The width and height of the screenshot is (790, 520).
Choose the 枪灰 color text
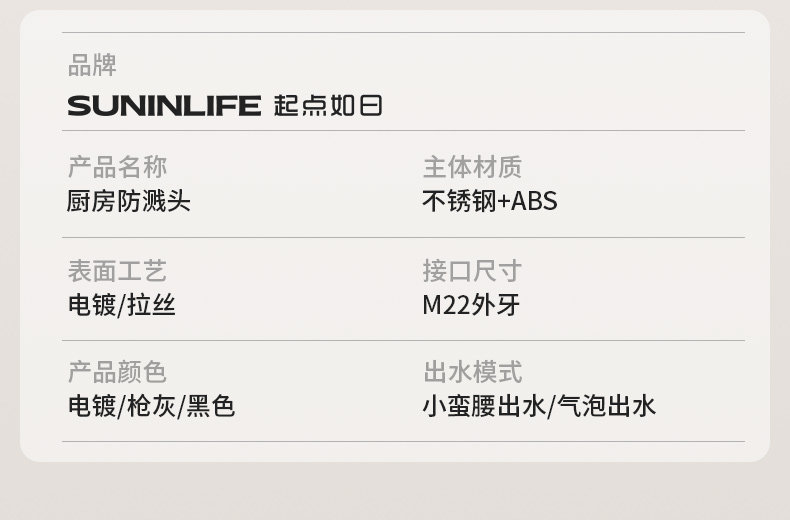coord(152,406)
